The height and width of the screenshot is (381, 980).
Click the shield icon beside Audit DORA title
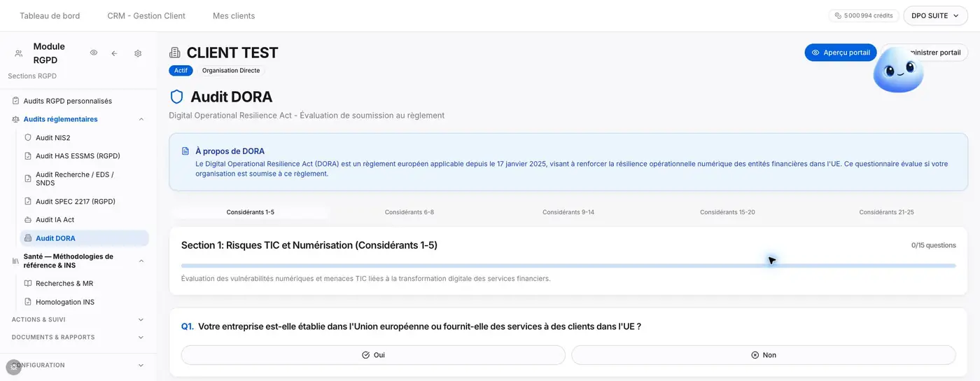click(x=176, y=97)
